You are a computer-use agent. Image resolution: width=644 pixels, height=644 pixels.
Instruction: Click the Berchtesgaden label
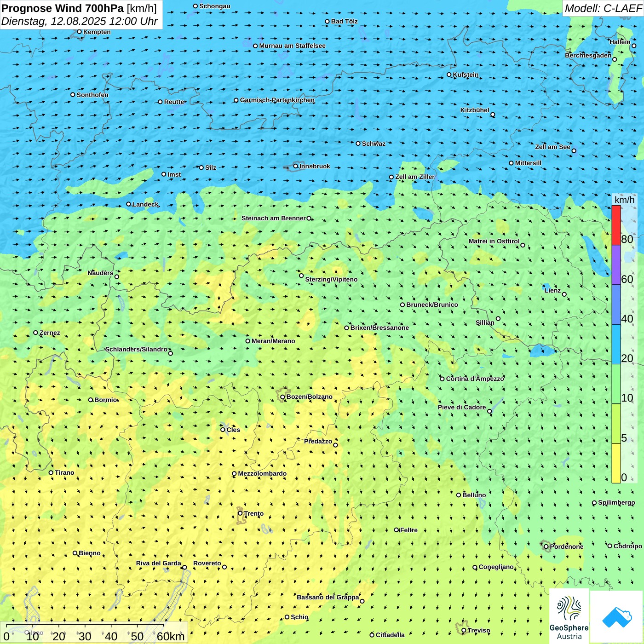point(588,55)
